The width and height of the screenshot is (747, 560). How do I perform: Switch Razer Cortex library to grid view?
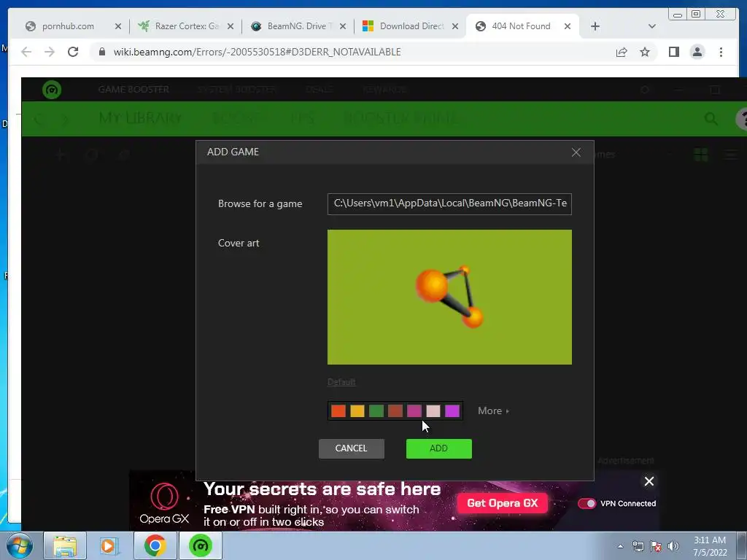[x=701, y=155]
